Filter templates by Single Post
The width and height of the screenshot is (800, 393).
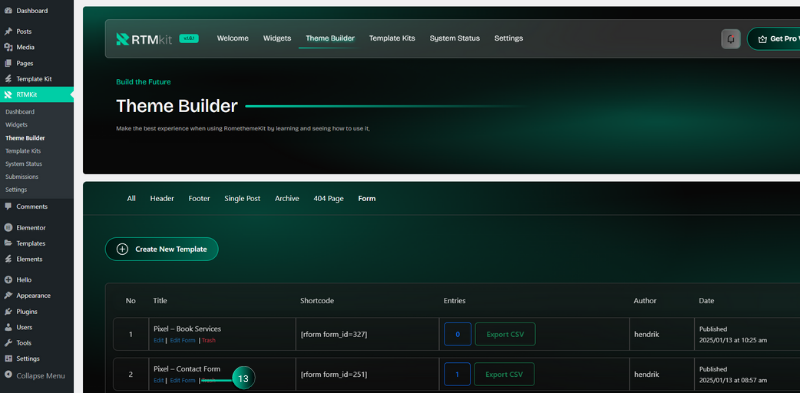[242, 199]
